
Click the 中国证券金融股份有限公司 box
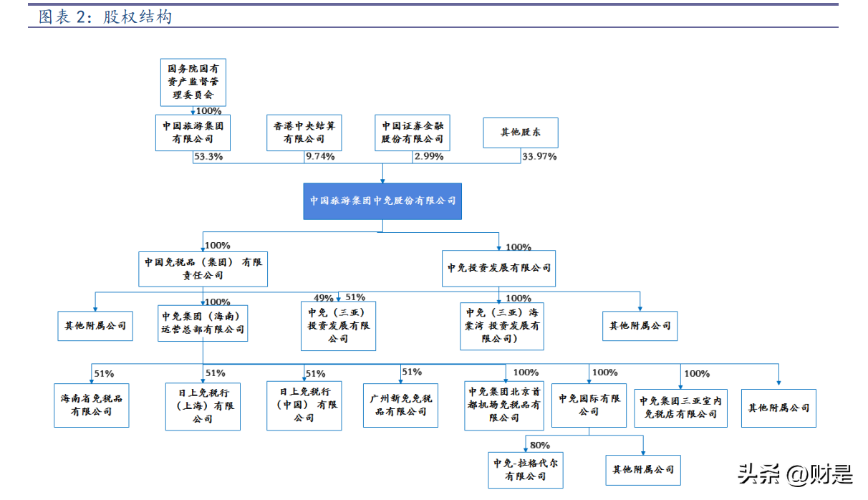pyautogui.click(x=413, y=133)
